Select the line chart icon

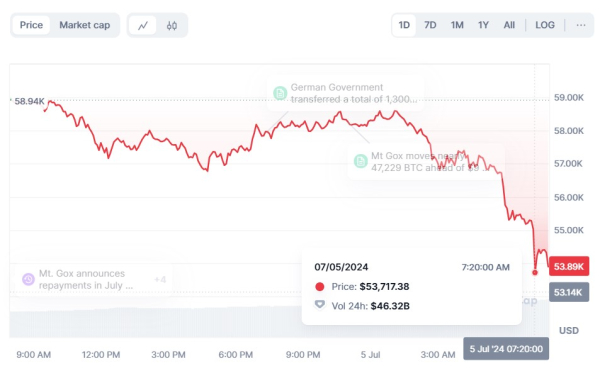[143, 26]
